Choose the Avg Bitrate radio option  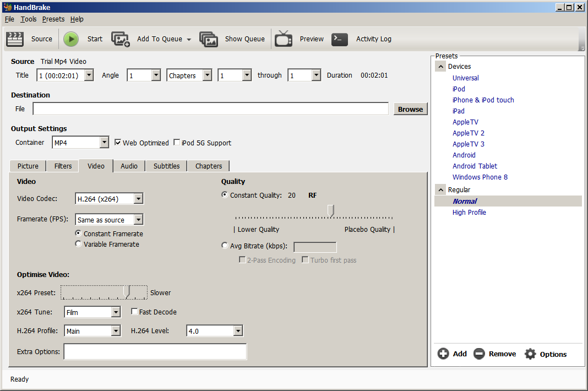225,246
